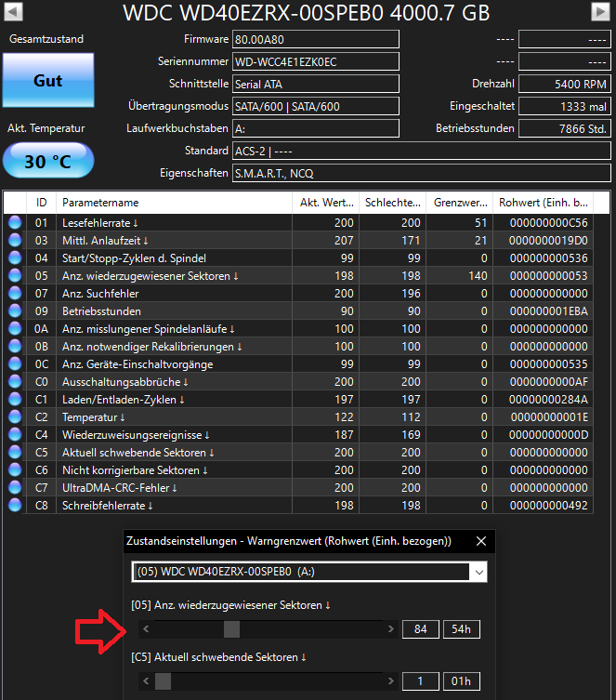Click status orb for Geräte-Einschaltvorgänge row
616x700 pixels.
pos(15,363)
